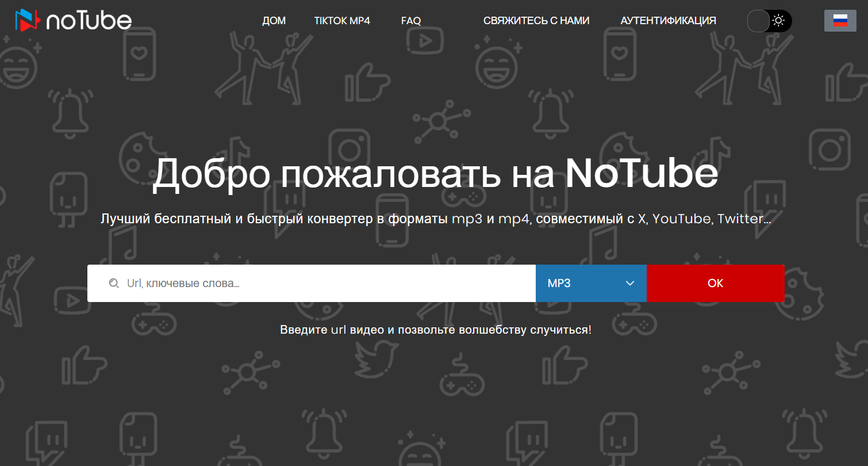Open the language selector via the flag
868x466 pixels.
coord(840,20)
